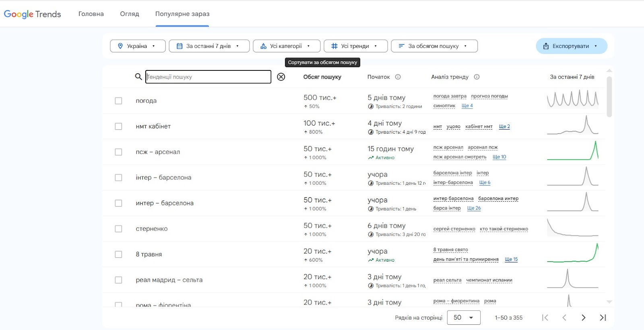Go to the previous results page
This screenshot has width=644, height=330.
[x=564, y=318]
